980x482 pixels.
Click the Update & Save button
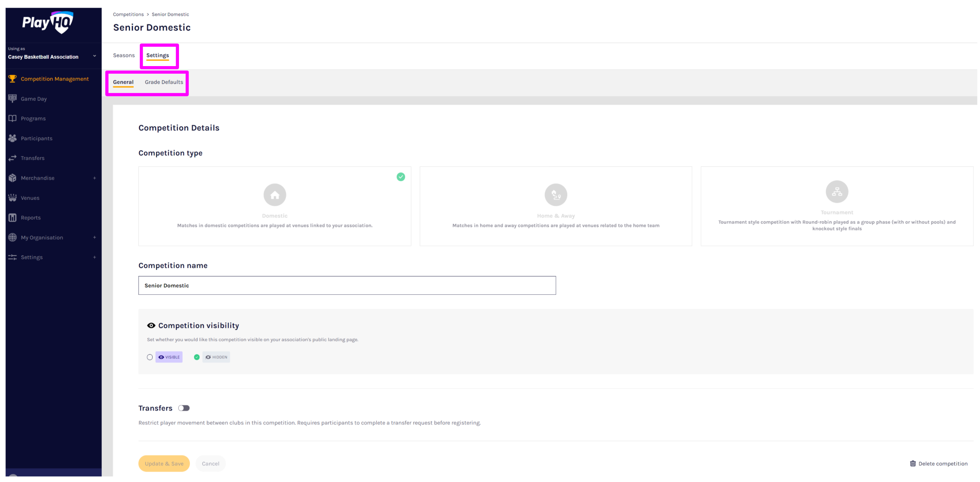[x=164, y=463]
